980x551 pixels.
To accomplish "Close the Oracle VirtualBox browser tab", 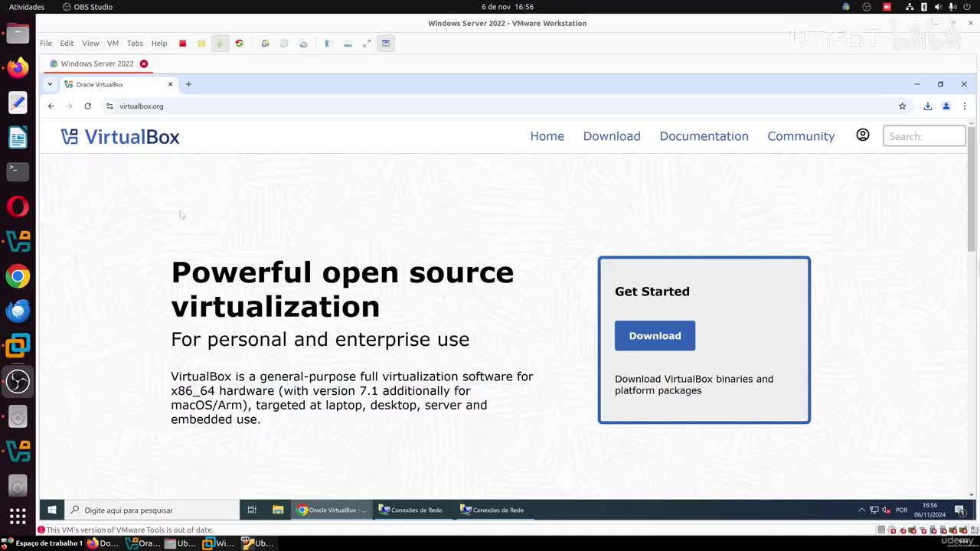I will 171,84.
